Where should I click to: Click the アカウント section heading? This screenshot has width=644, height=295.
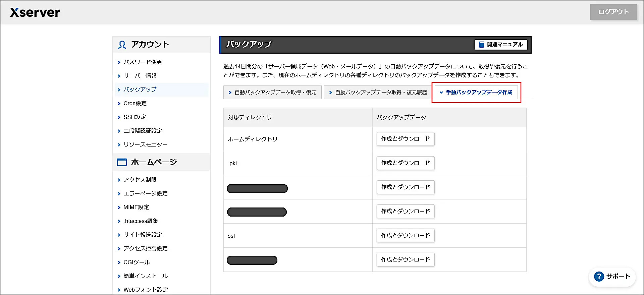tap(150, 45)
